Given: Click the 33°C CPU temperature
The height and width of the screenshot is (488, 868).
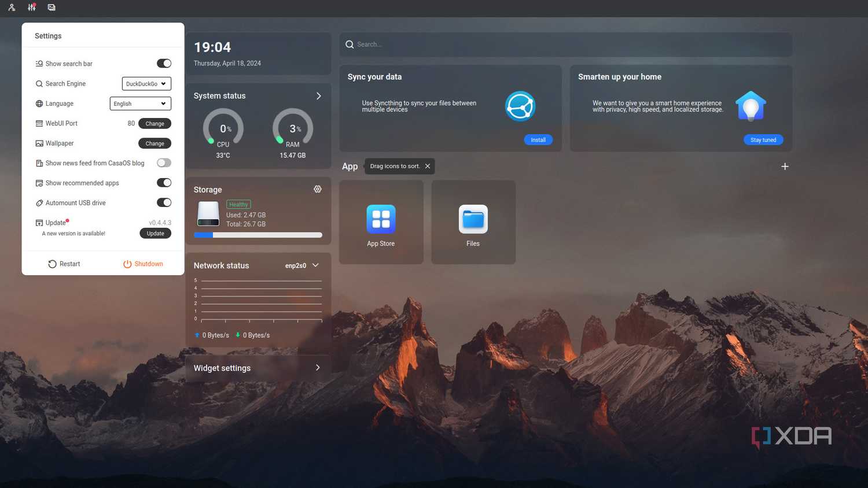Looking at the screenshot, I should coord(223,156).
